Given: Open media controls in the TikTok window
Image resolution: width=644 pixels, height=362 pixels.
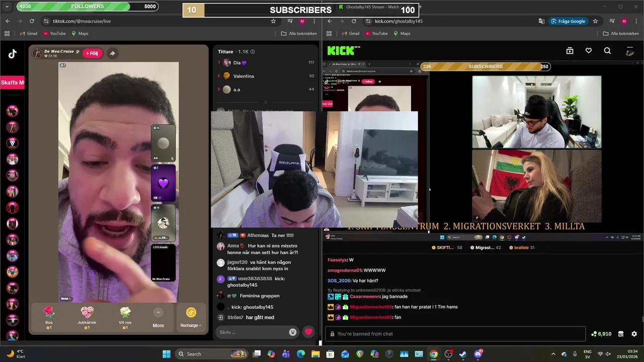Looking at the screenshot, I should 290,21.
